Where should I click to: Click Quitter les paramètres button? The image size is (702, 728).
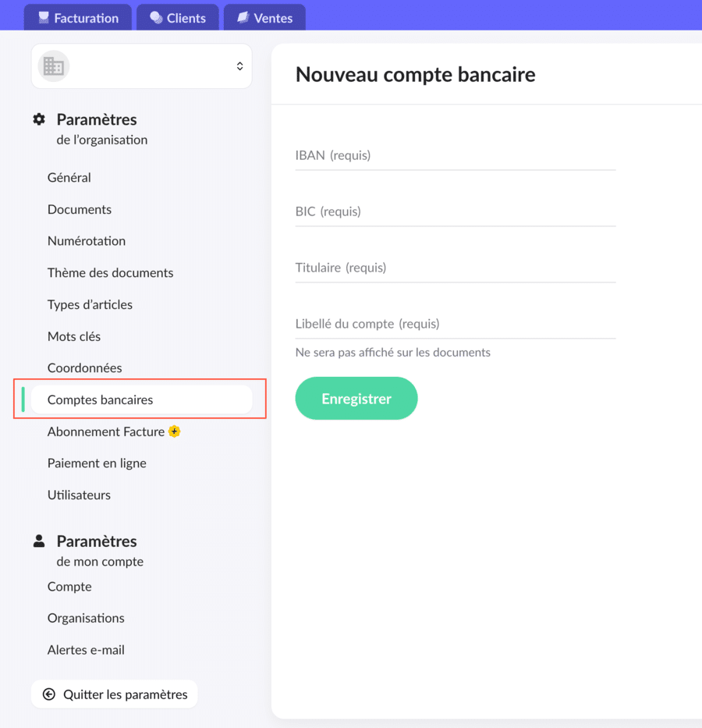point(115,694)
